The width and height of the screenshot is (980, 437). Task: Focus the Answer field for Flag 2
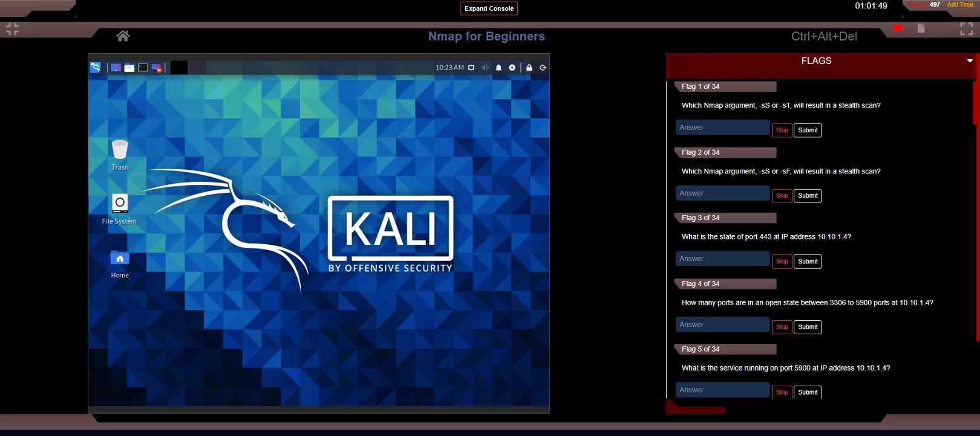(x=722, y=193)
